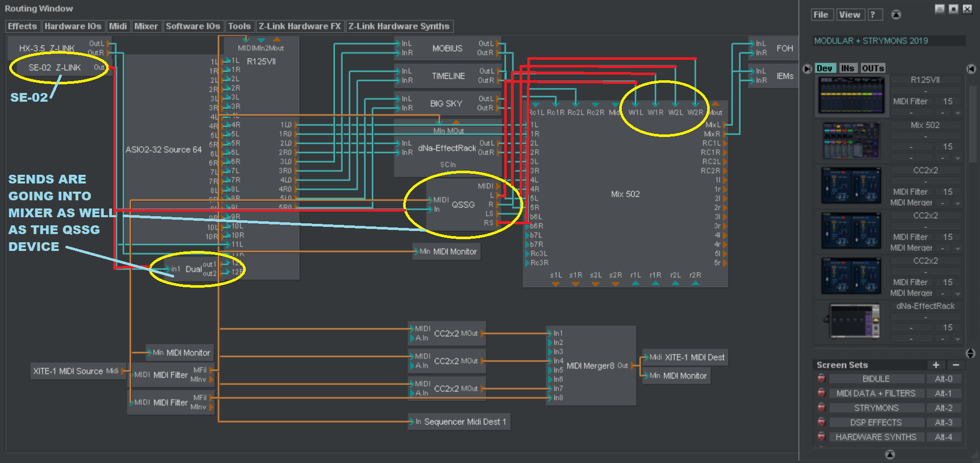Switch to the INs tab

pyautogui.click(x=847, y=68)
